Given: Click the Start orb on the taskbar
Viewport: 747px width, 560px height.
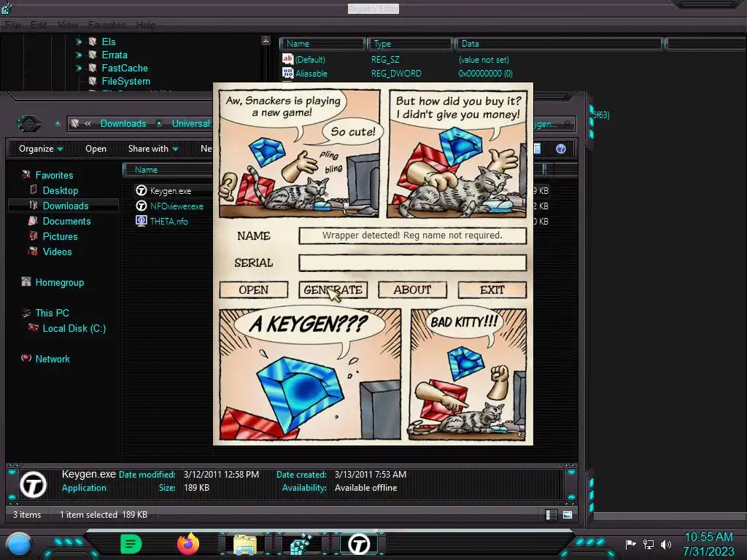Looking at the screenshot, I should 19,544.
